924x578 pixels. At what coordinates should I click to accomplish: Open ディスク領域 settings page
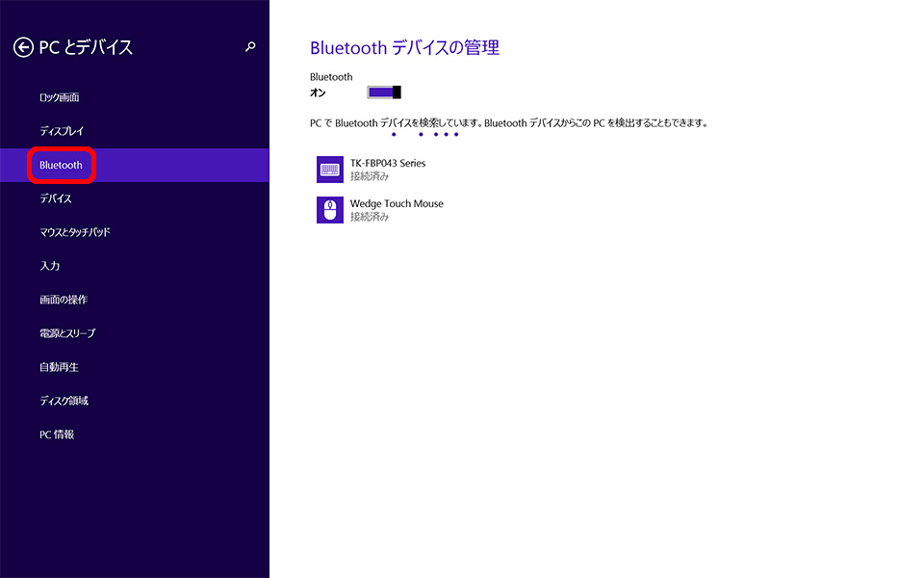click(x=64, y=401)
